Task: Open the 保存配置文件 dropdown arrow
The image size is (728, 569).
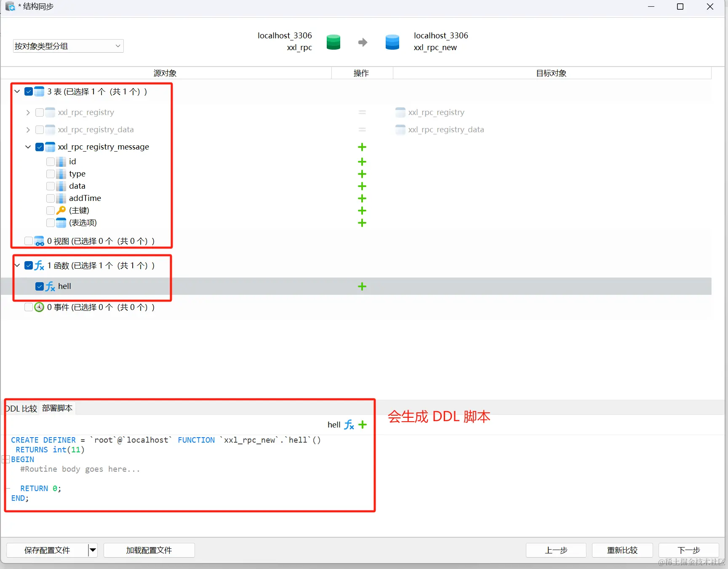Action: [93, 550]
